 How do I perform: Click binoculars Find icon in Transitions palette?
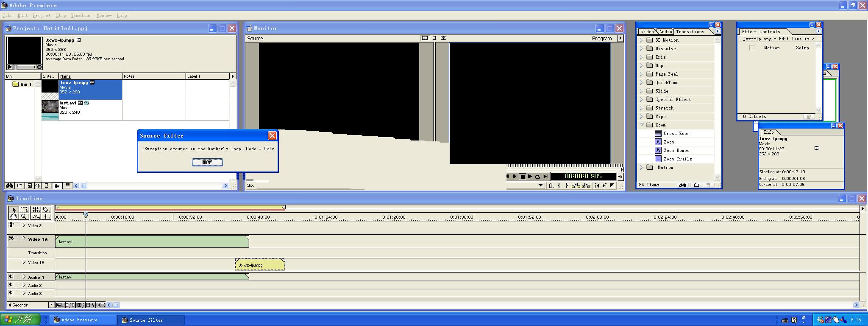pos(682,185)
